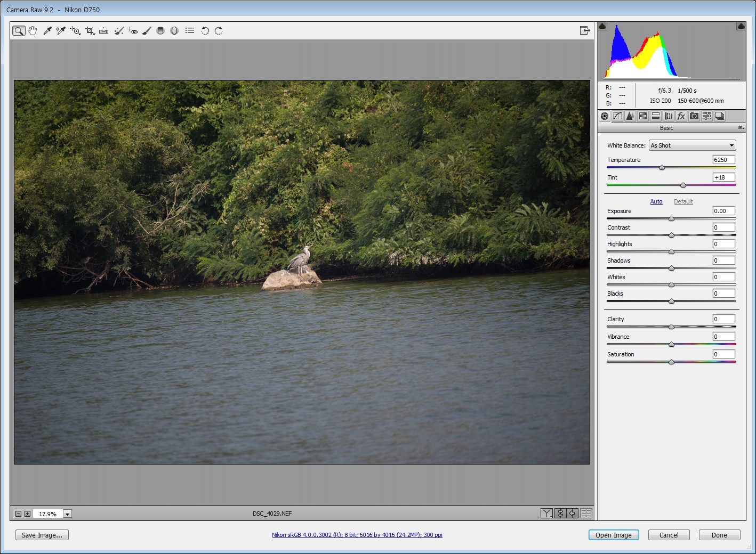
Task: Switch to the Tone Curve tab
Action: coord(617,116)
